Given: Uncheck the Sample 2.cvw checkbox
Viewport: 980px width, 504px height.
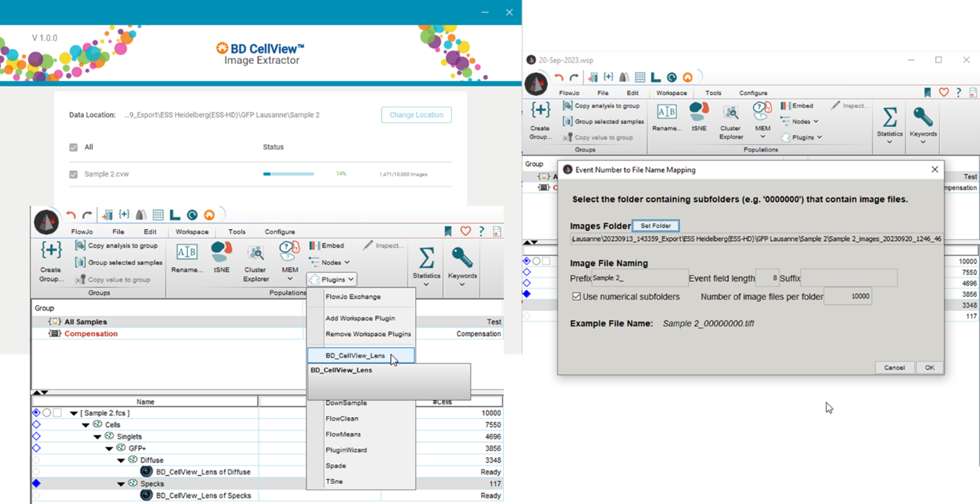Looking at the screenshot, I should tap(74, 174).
